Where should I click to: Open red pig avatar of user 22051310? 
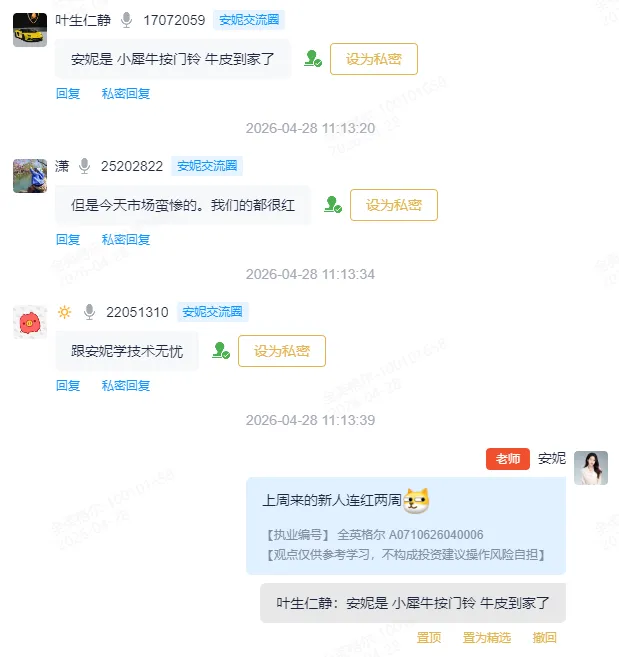pyautogui.click(x=30, y=322)
